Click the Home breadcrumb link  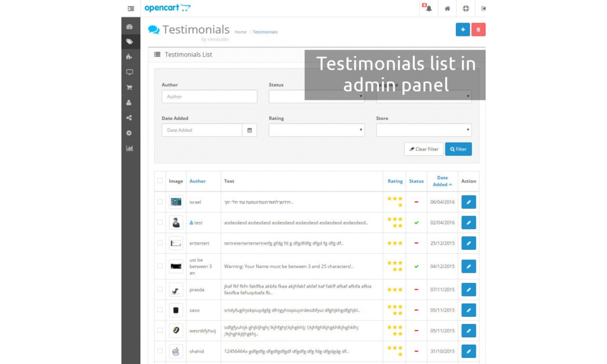pos(240,32)
